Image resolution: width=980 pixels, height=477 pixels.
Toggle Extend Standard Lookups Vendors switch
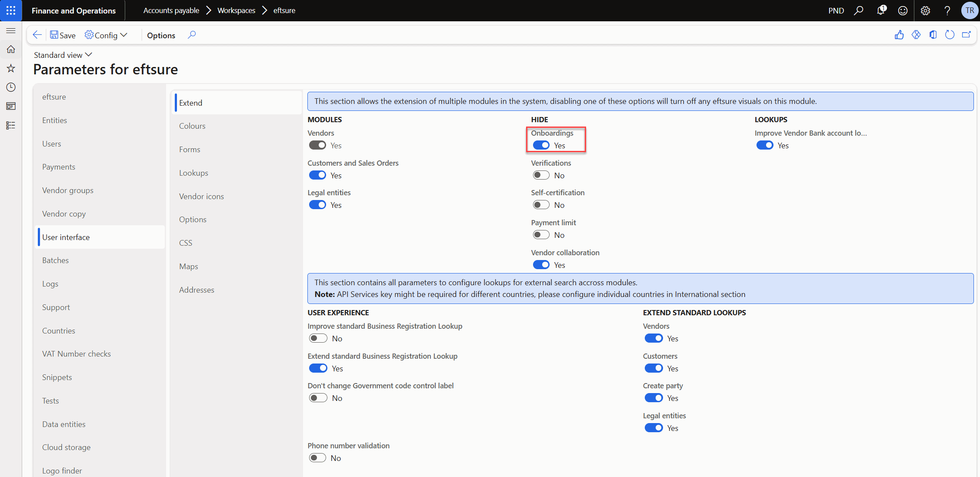pos(653,338)
